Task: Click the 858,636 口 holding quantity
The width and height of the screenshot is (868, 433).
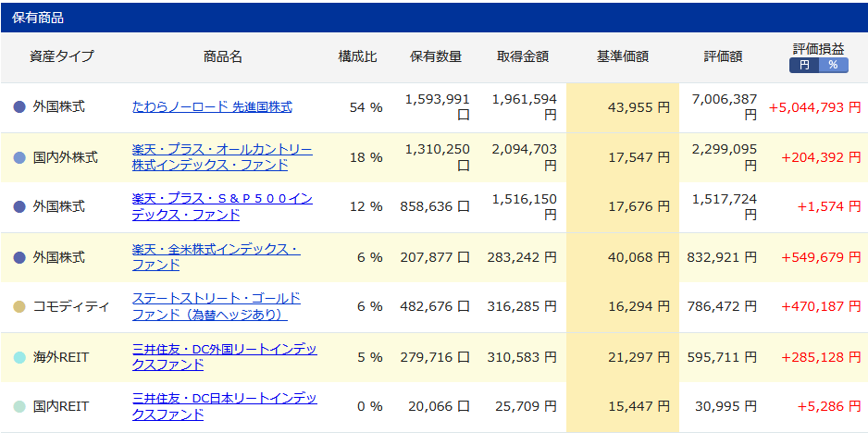Action: click(435, 207)
